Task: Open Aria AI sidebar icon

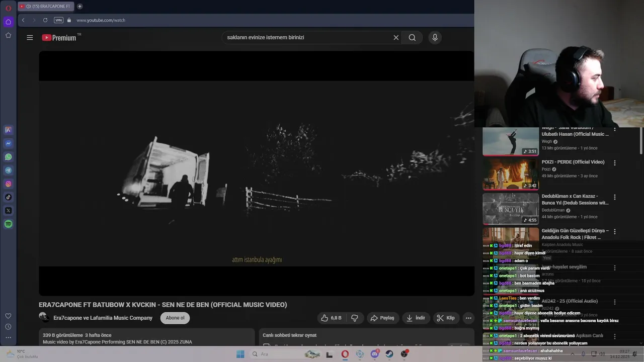Action: tap(8, 130)
